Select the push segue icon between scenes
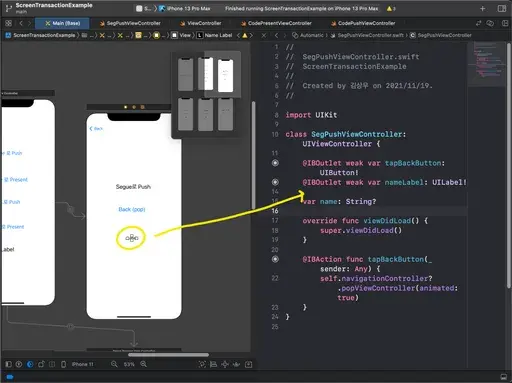The image size is (512, 383). tap(71, 210)
